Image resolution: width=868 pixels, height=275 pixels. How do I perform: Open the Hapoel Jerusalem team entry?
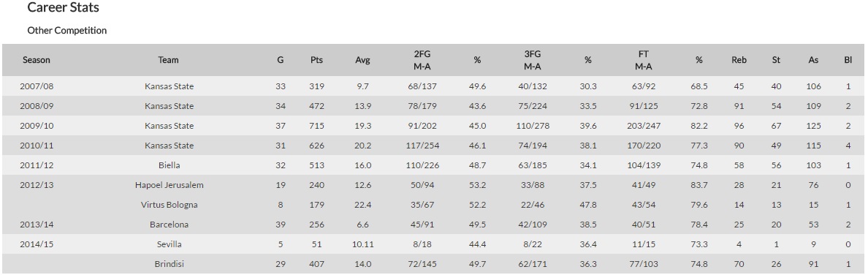point(169,185)
